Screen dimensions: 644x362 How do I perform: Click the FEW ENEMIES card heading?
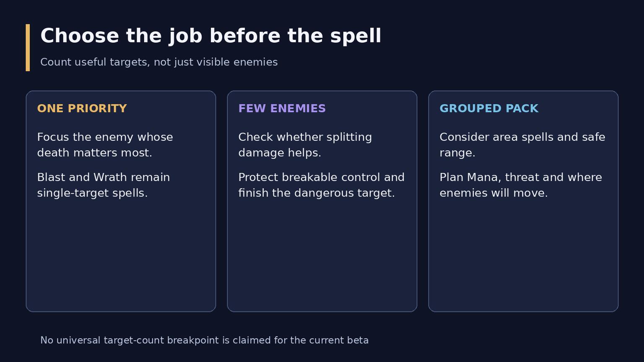(282, 109)
